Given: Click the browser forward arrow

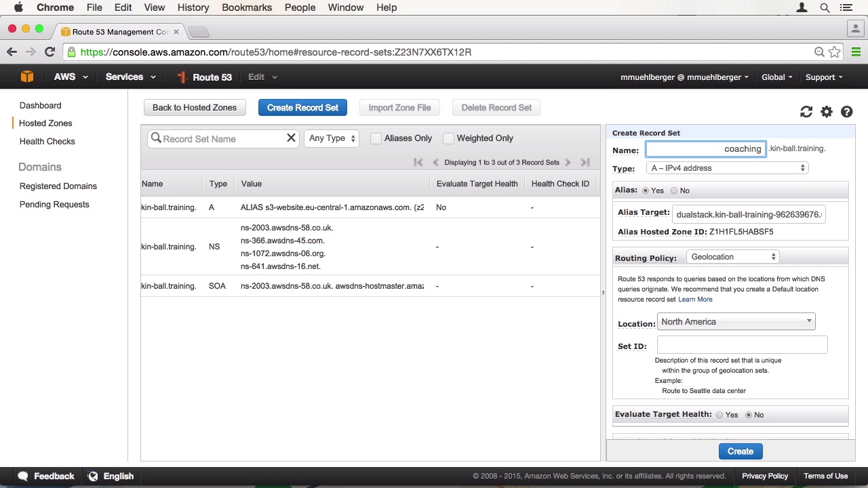Looking at the screenshot, I should point(31,52).
